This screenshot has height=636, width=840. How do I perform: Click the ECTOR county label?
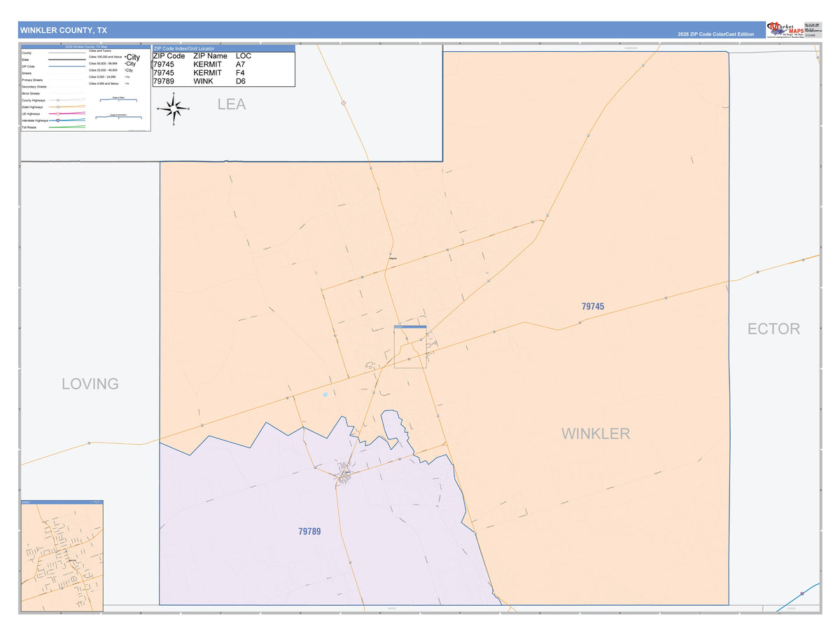(x=773, y=329)
